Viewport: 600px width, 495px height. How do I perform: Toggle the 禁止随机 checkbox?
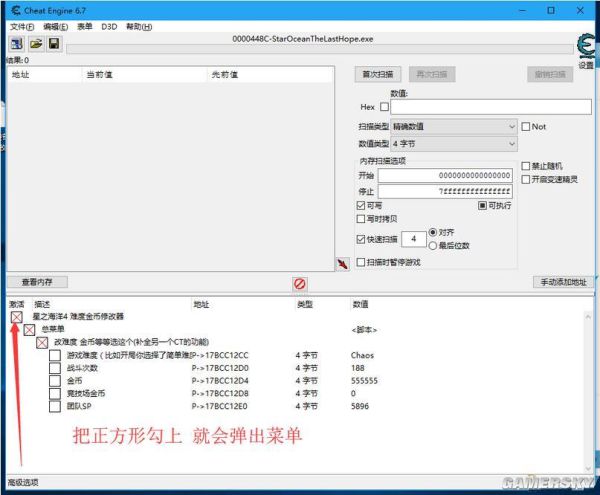526,166
